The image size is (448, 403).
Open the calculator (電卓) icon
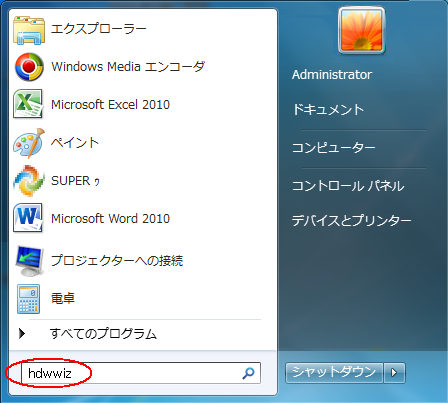coord(29,299)
